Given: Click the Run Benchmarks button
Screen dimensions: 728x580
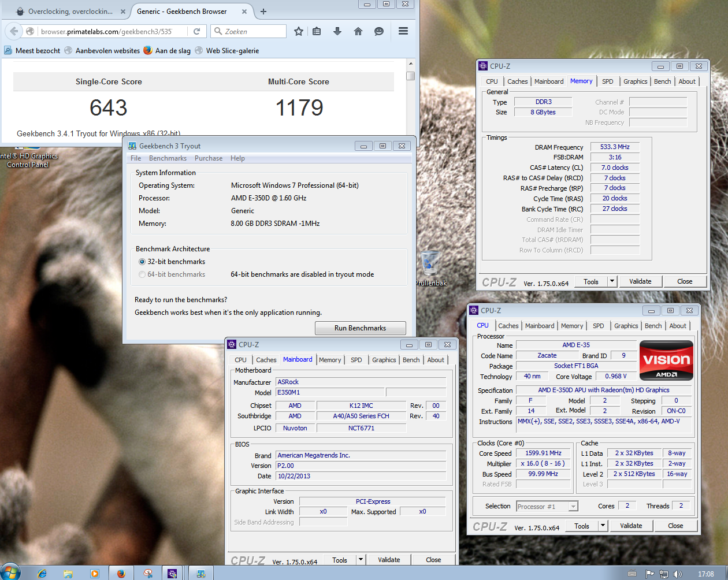Looking at the screenshot, I should (x=361, y=328).
